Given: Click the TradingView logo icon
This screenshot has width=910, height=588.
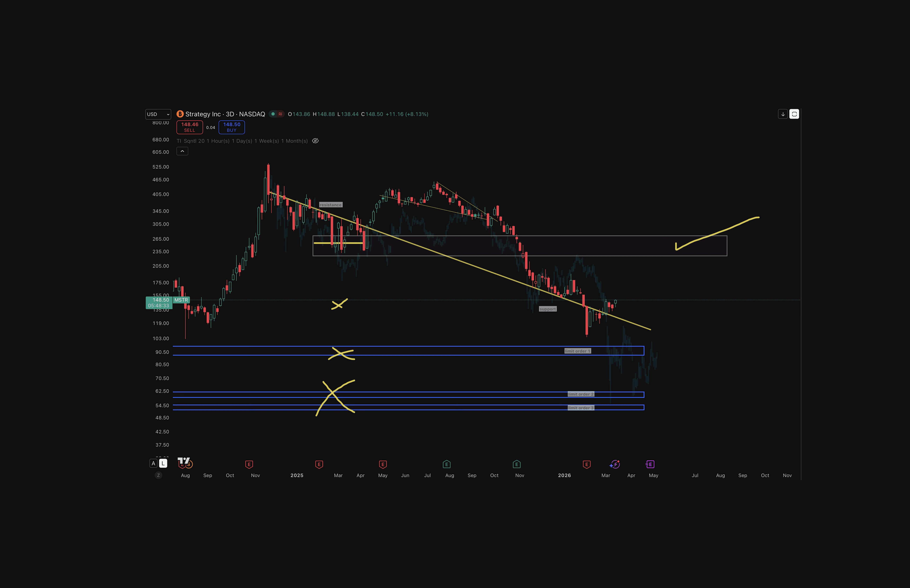Looking at the screenshot, I should 183,460.
